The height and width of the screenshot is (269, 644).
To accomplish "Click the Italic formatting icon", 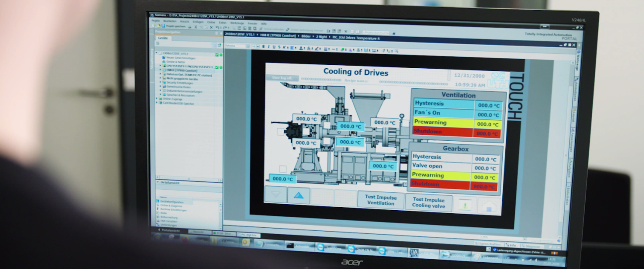I will point(269,47).
